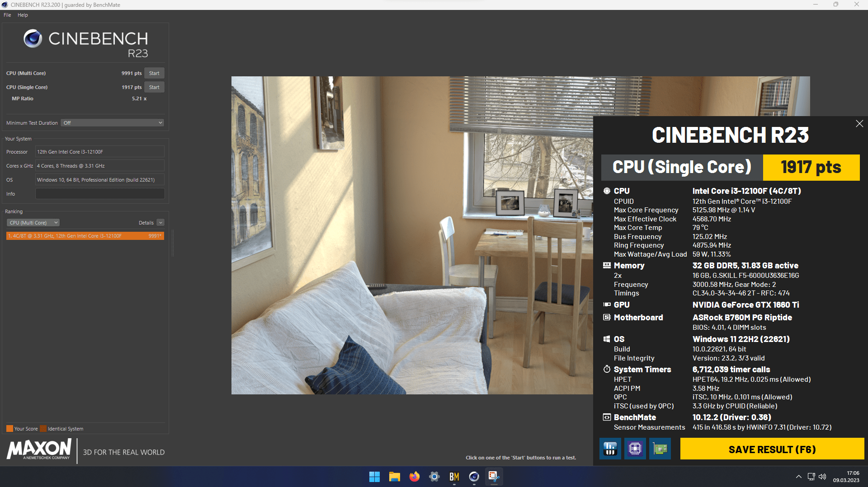Click the 'Windows 11 22H2 (22621)' text
868x487 pixels.
[x=741, y=339]
